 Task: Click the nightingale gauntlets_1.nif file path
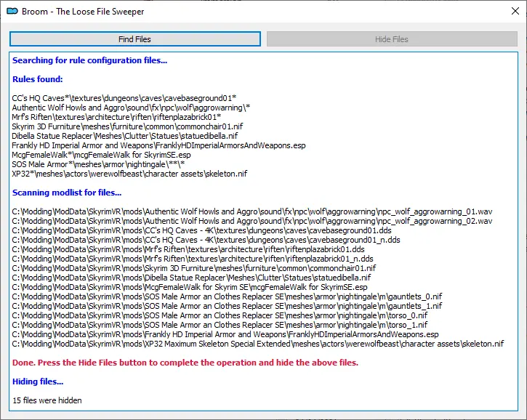coord(227,306)
